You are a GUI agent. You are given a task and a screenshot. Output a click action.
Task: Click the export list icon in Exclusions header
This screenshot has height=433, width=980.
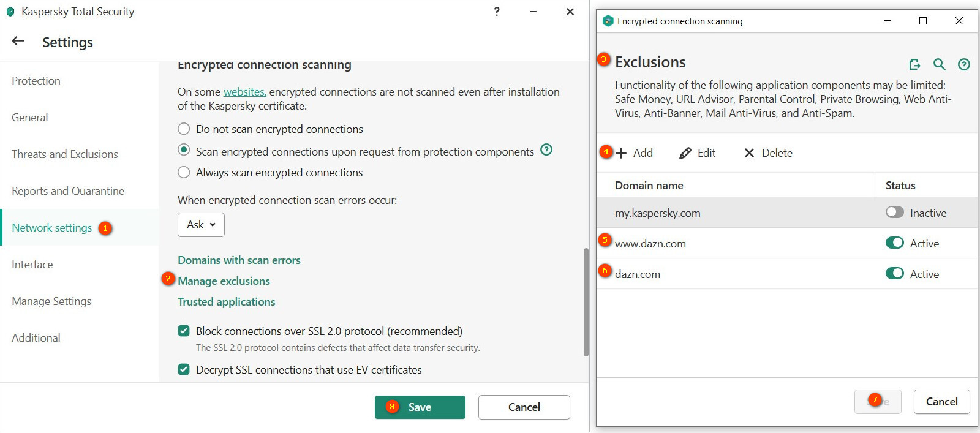click(914, 64)
